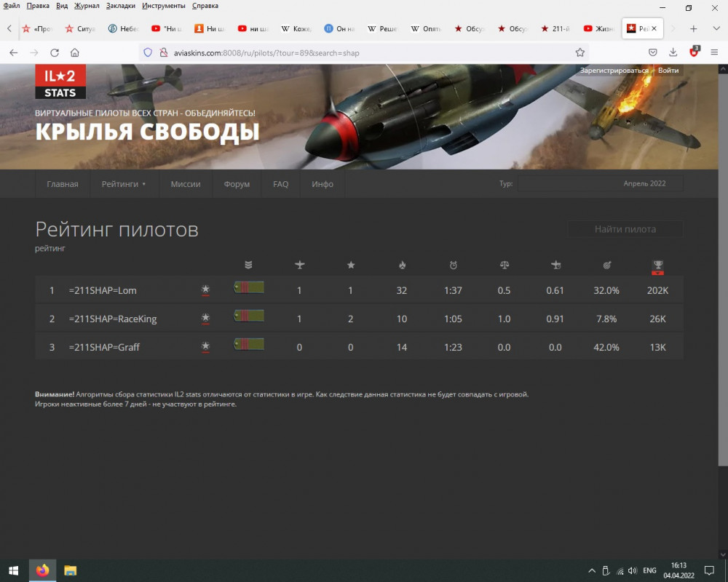Sort by the sorties plane icon
Screen dimensions: 728x582
[555, 264]
